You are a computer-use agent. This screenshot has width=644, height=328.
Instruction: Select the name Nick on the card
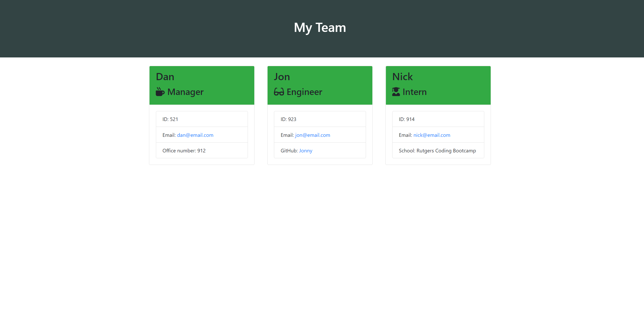click(402, 77)
